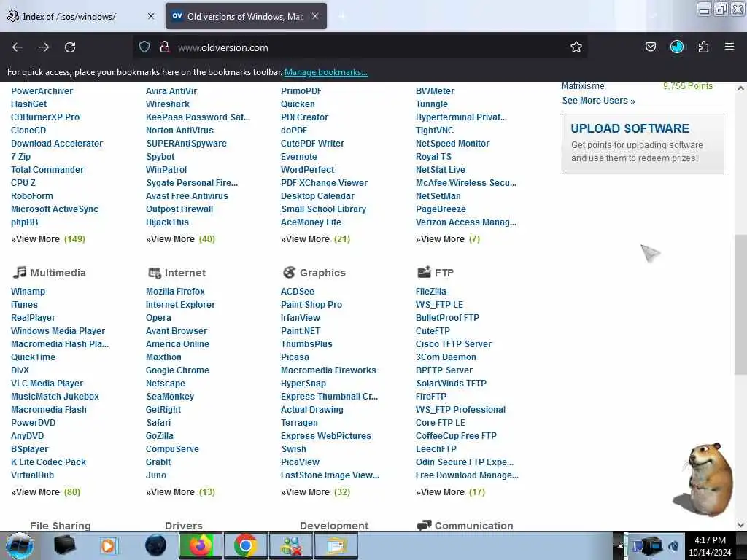Open the Wireshark link

pyautogui.click(x=168, y=104)
